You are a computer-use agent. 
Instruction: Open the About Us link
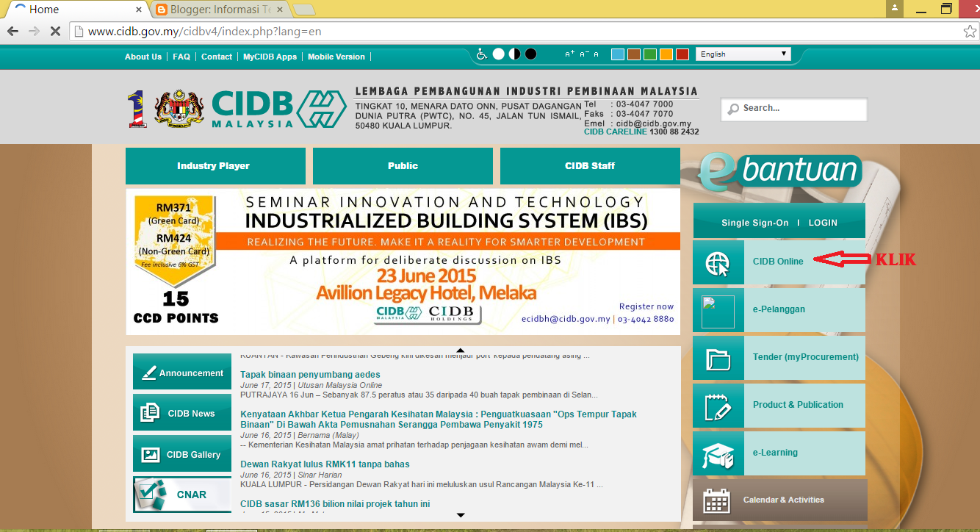click(143, 57)
